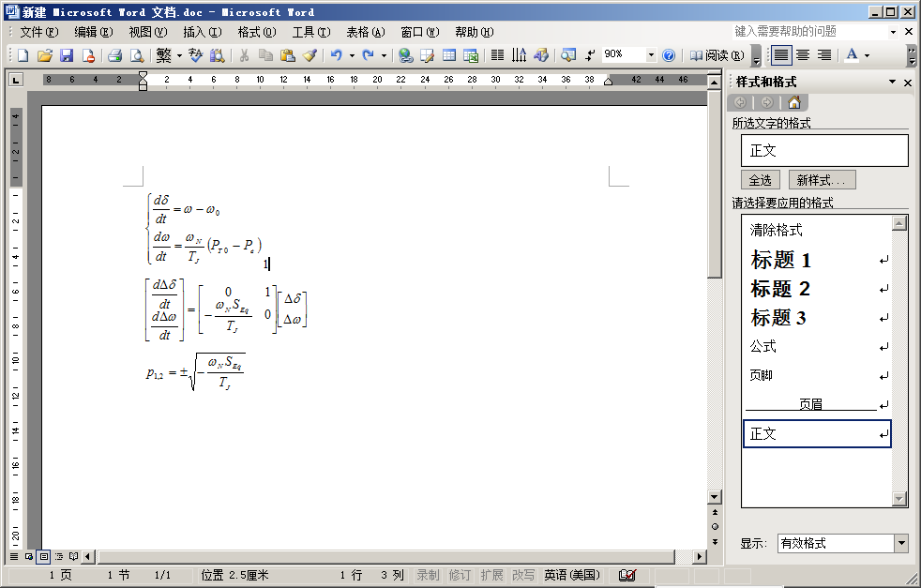Expand the 繁 conversion dropdown arrow

coord(179,56)
